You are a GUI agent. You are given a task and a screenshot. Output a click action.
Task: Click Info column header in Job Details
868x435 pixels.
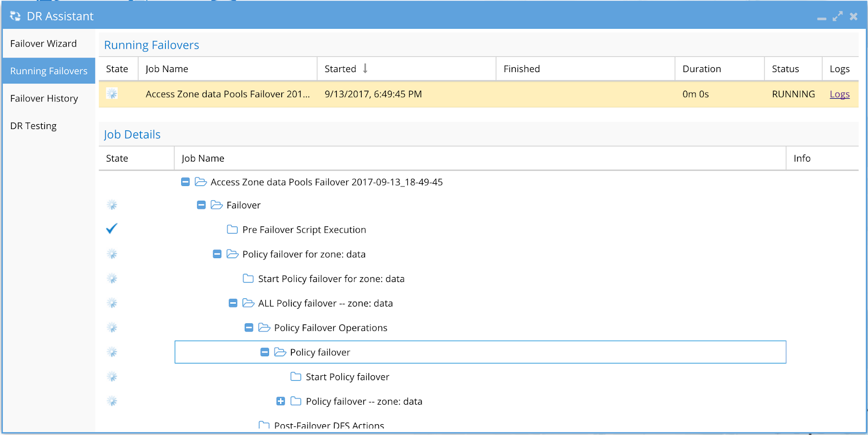(x=822, y=158)
